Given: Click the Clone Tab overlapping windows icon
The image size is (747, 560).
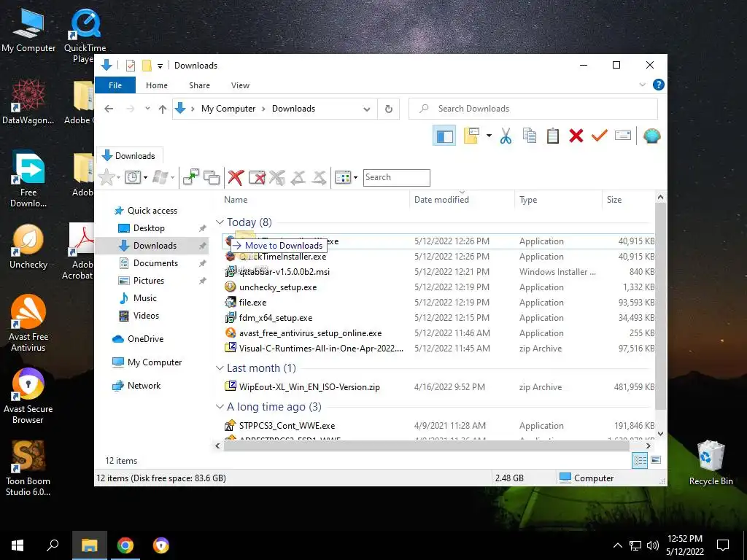Looking at the screenshot, I should [x=212, y=177].
